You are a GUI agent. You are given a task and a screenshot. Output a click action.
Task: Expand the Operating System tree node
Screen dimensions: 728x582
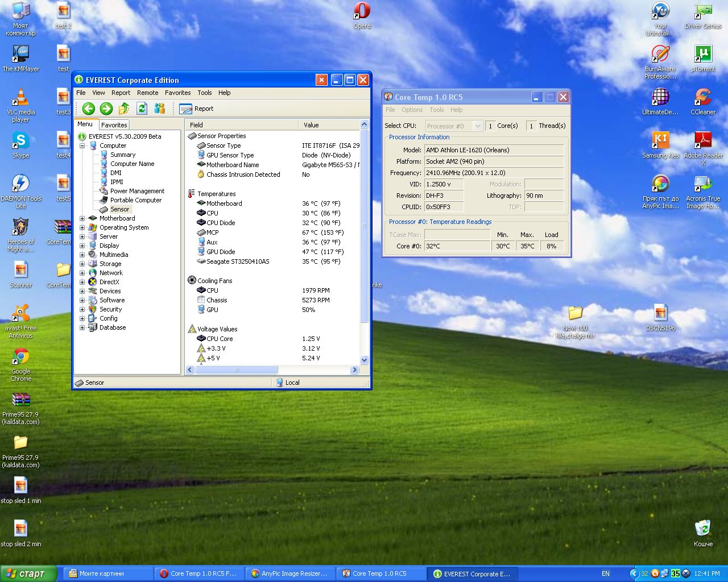pyautogui.click(x=82, y=227)
